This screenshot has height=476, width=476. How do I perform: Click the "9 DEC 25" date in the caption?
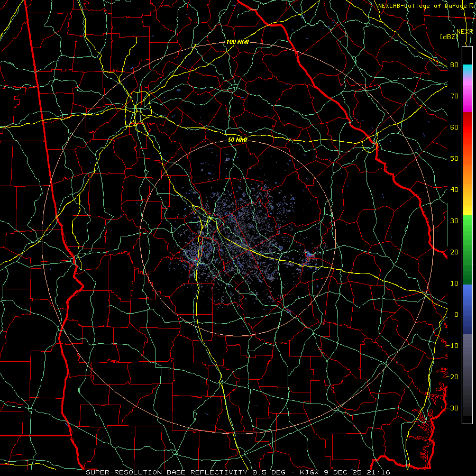point(342,472)
